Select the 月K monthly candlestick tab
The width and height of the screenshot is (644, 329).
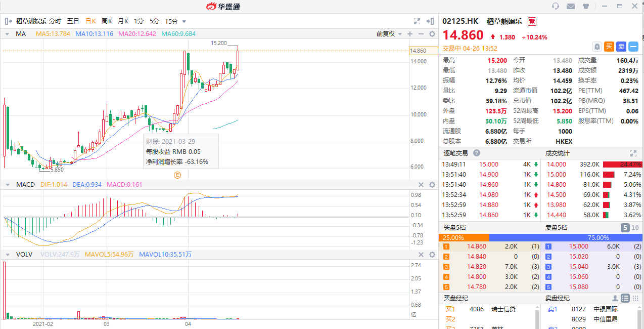coord(123,21)
